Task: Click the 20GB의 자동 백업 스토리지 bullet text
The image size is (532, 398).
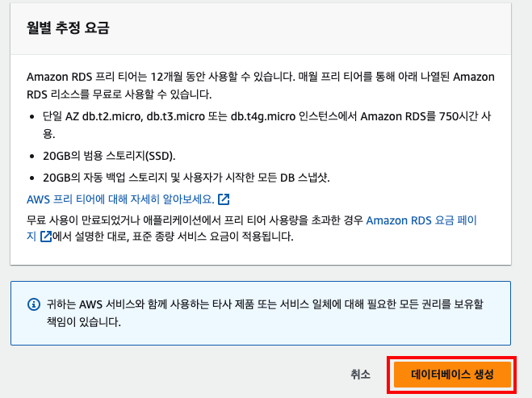Action: pos(186,178)
